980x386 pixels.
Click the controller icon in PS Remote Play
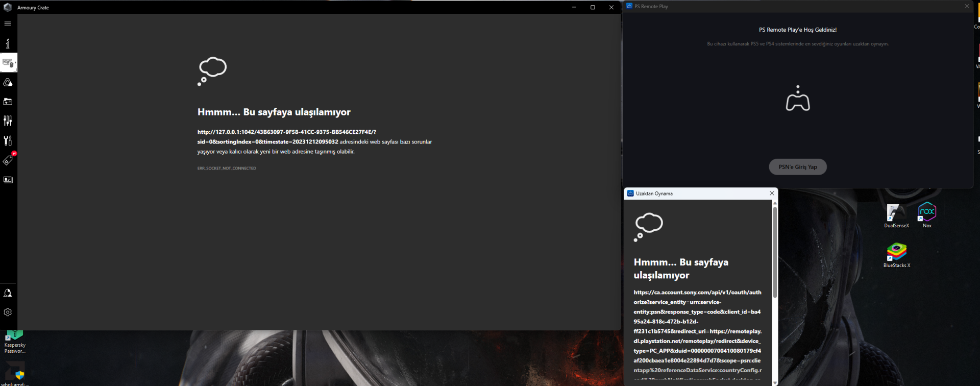pyautogui.click(x=798, y=98)
